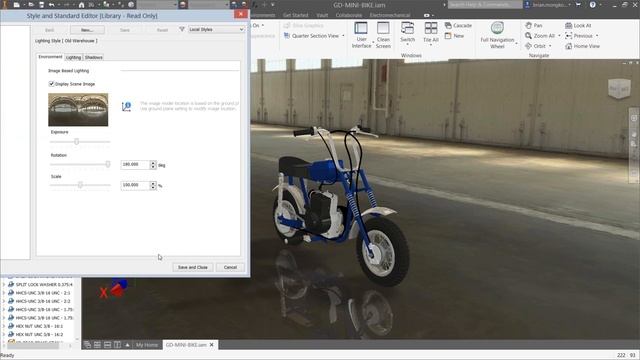
Task: Click Save and Close button
Action: (193, 267)
